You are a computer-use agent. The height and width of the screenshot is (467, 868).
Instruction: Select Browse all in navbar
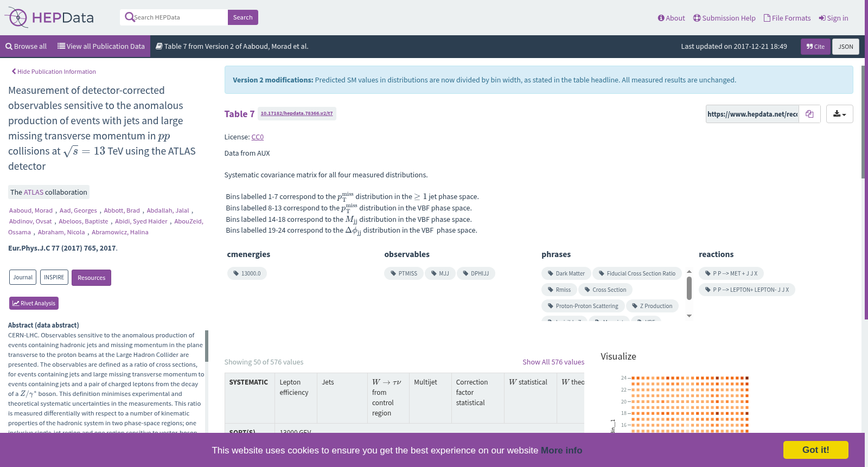tap(26, 46)
